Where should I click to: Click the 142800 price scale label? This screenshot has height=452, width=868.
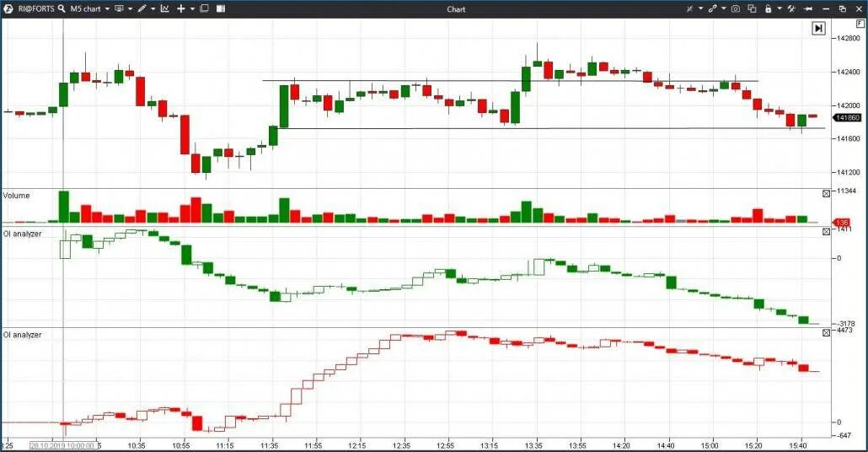[x=849, y=38]
